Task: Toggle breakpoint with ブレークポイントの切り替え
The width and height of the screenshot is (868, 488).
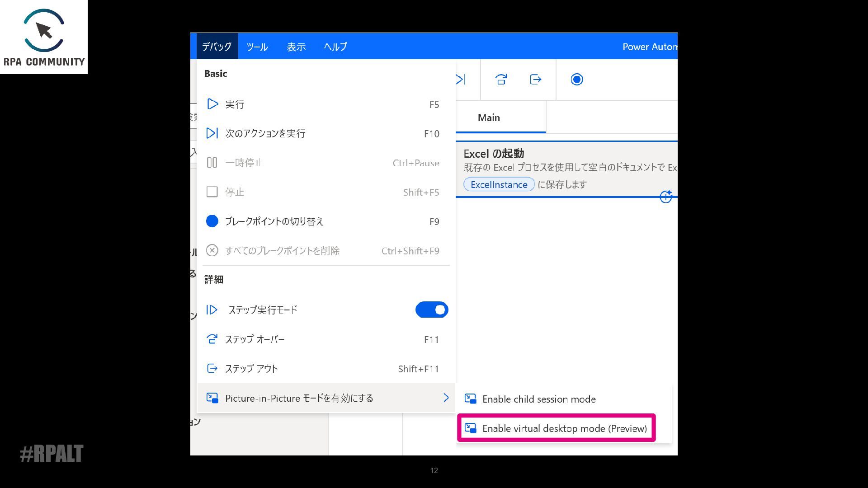Action: pos(274,221)
